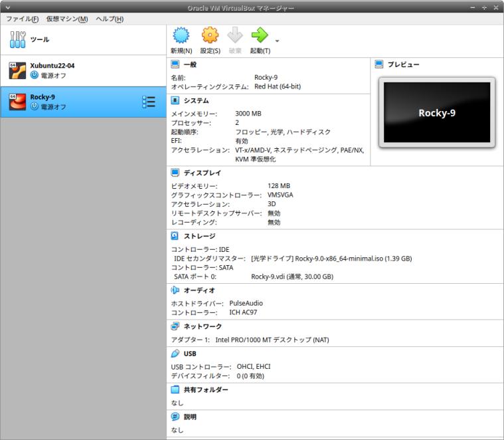Click the オーディオ speaker icon
Image resolution: width=504 pixels, height=440 pixels.
coord(175,290)
